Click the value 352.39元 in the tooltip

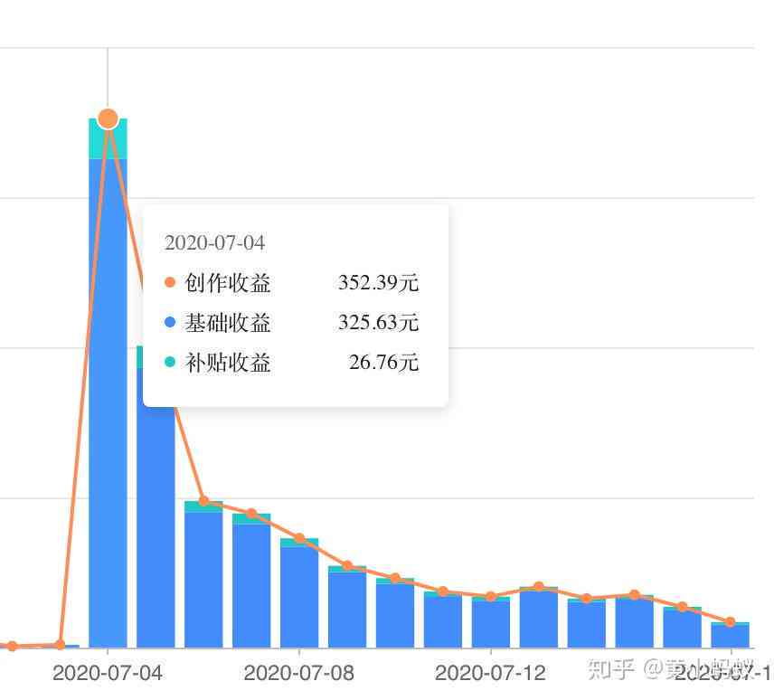pos(379,283)
